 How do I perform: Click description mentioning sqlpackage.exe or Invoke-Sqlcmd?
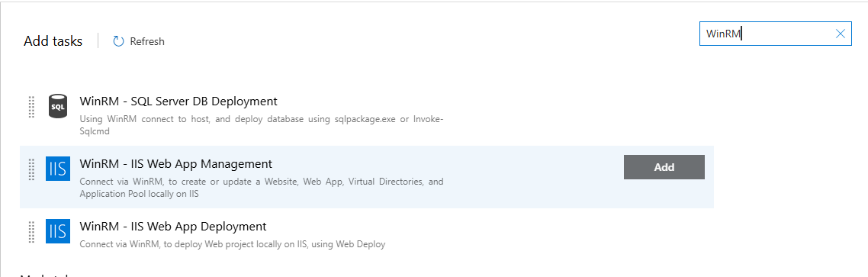pyautogui.click(x=262, y=124)
